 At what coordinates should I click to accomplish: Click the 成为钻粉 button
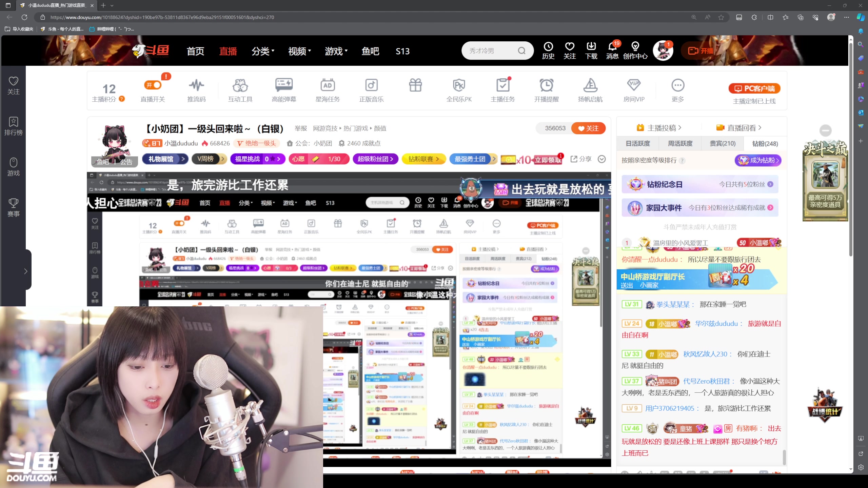(x=758, y=160)
